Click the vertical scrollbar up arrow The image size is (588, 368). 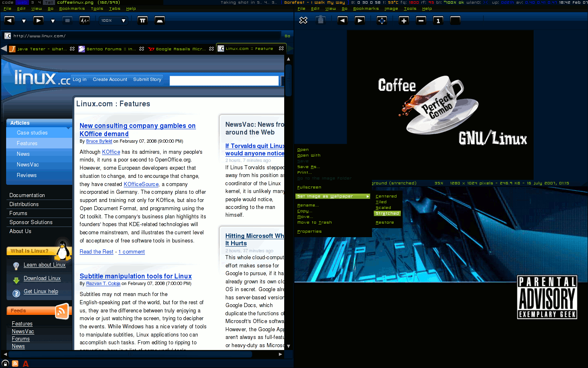(x=288, y=59)
